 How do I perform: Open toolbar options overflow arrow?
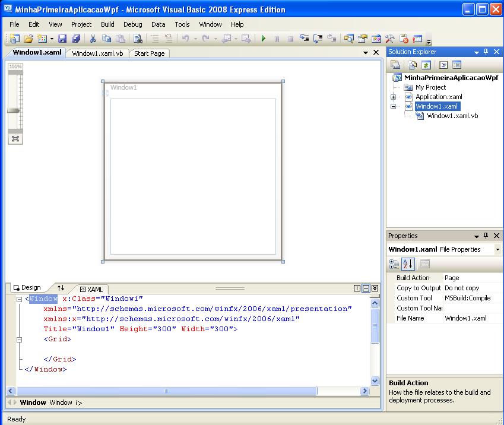click(429, 42)
